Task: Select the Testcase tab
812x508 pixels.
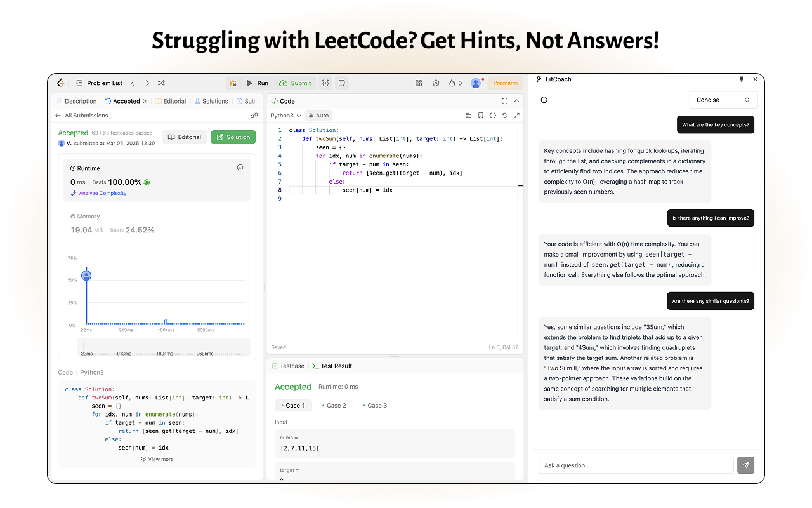Action: [x=287, y=366]
